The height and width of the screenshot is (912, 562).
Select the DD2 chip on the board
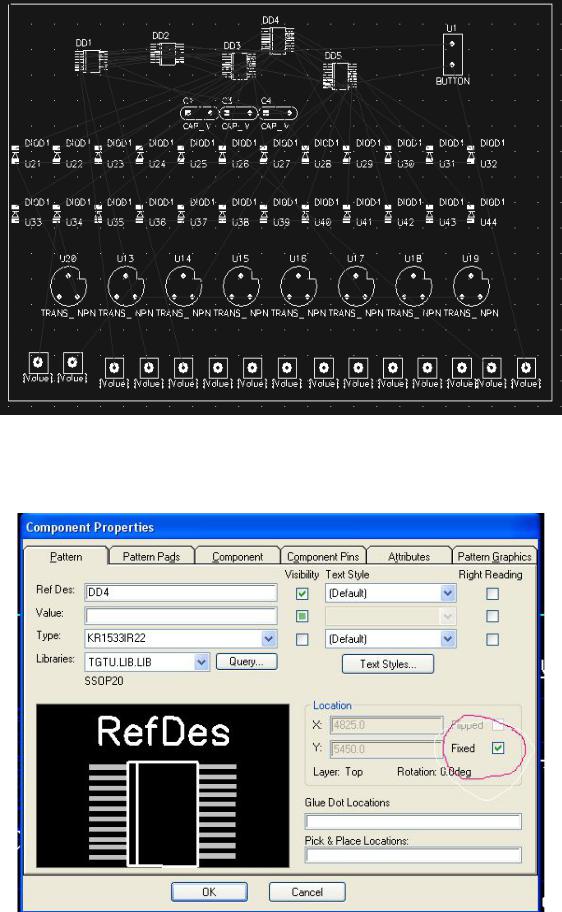click(x=167, y=54)
